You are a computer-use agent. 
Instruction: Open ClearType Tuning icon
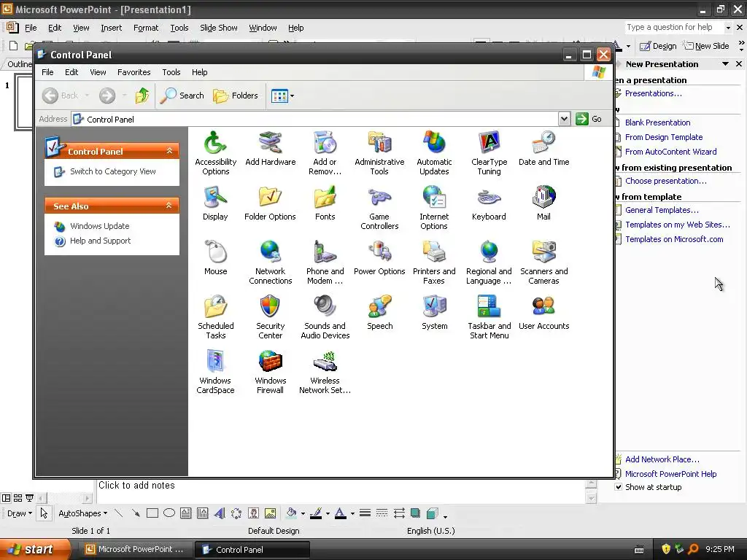point(489,152)
